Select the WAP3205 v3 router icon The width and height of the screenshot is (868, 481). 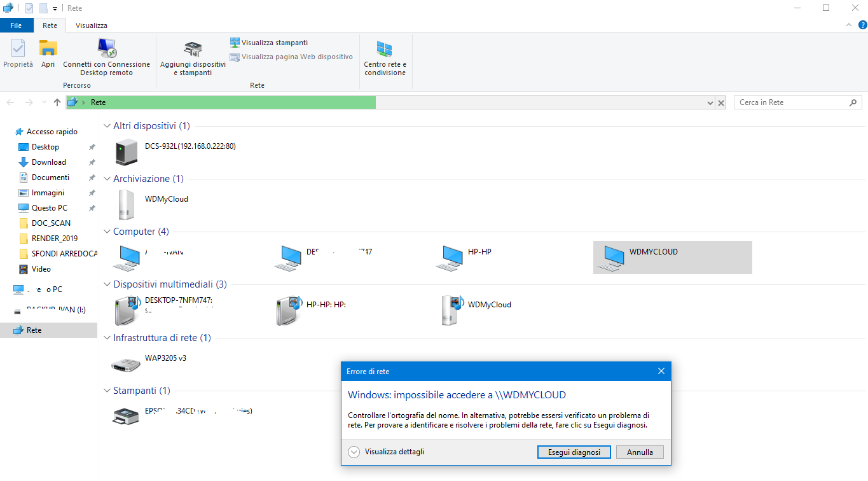pyautogui.click(x=125, y=364)
